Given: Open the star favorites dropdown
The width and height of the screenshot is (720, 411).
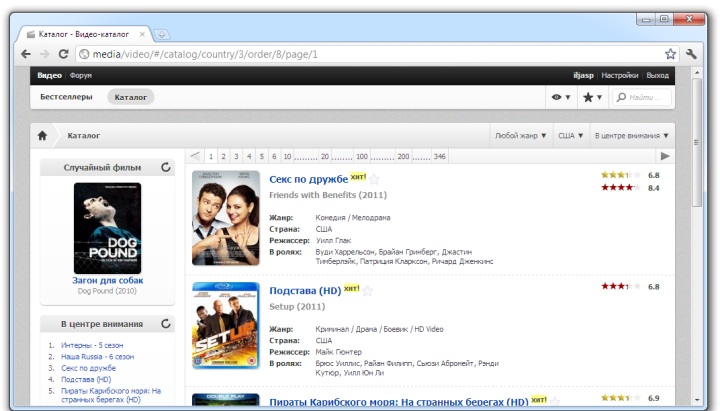Looking at the screenshot, I should [592, 97].
